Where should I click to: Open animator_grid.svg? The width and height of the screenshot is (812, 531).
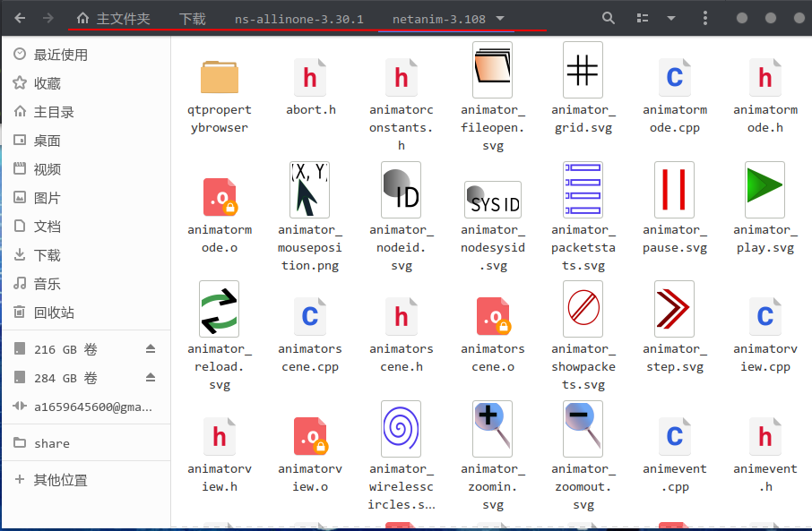(583, 70)
